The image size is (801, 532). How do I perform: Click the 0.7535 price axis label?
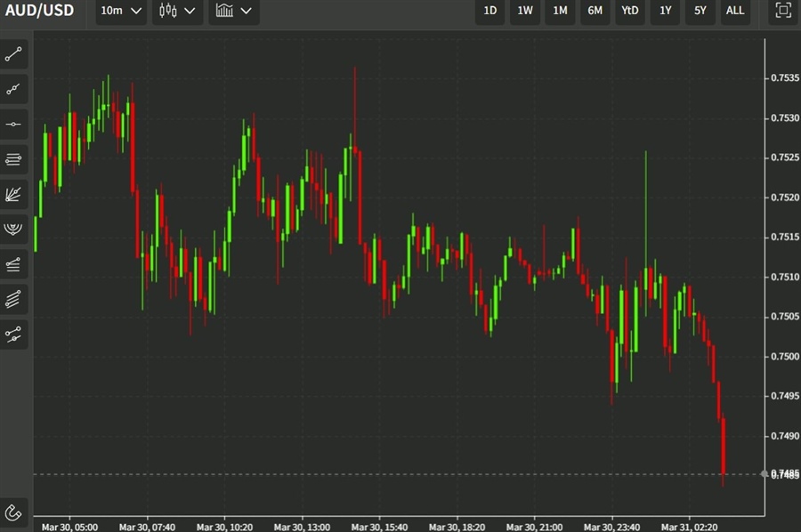tap(785, 78)
